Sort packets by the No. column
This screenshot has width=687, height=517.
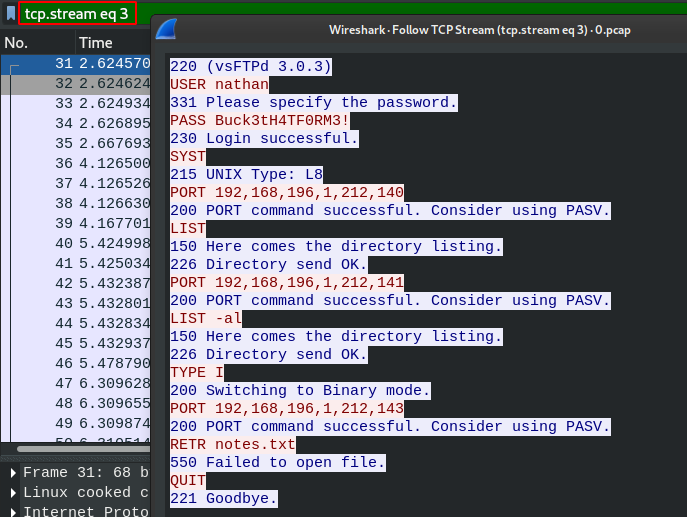tap(38, 43)
